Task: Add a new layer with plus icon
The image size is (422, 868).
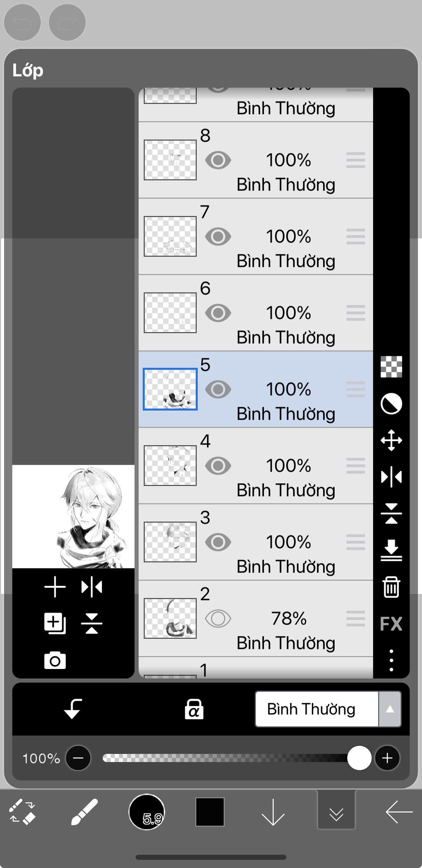Action: [55, 587]
